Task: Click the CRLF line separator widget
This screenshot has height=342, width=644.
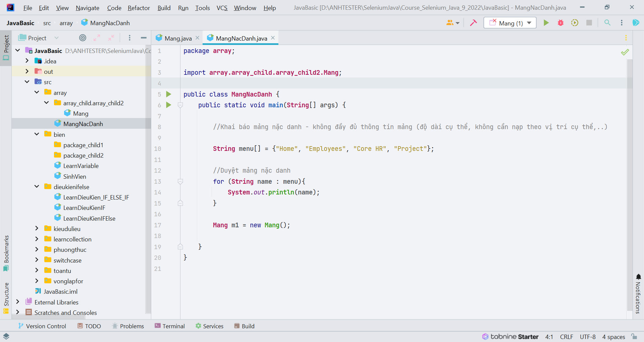Action: click(x=567, y=337)
